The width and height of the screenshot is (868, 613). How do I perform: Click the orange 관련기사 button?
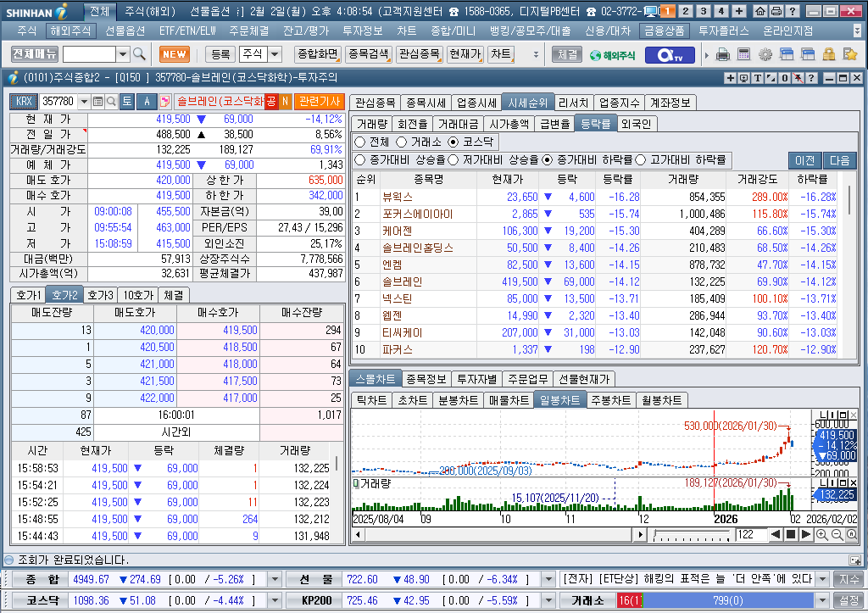(x=319, y=102)
